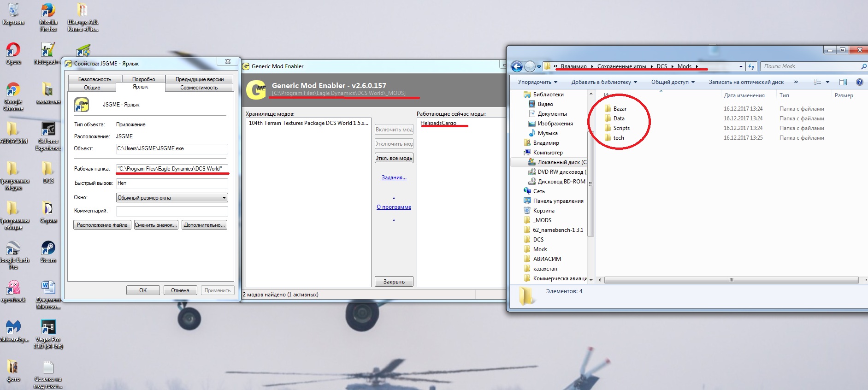Open Google Chrome desktop icon
The image size is (868, 390).
click(x=13, y=96)
